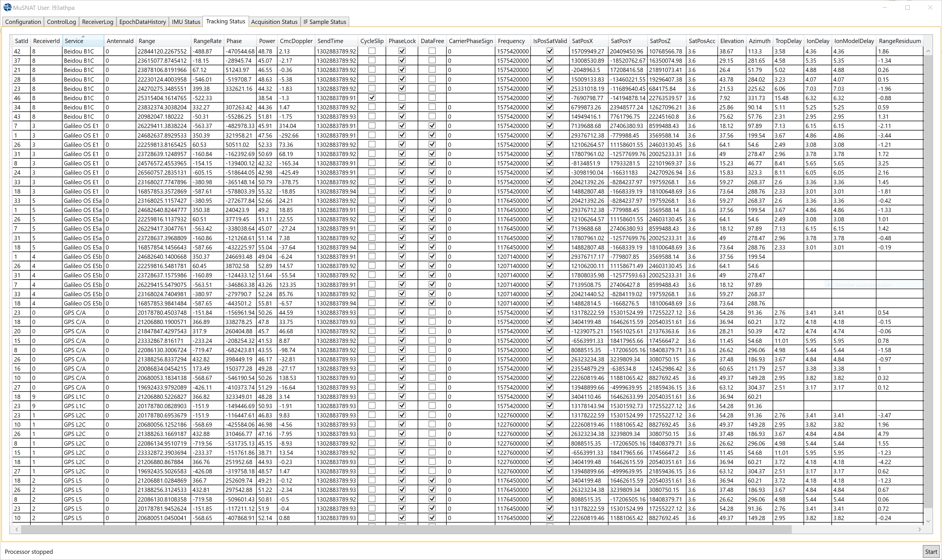
Task: Click the SatPosAcc column header
Action: [x=701, y=41]
